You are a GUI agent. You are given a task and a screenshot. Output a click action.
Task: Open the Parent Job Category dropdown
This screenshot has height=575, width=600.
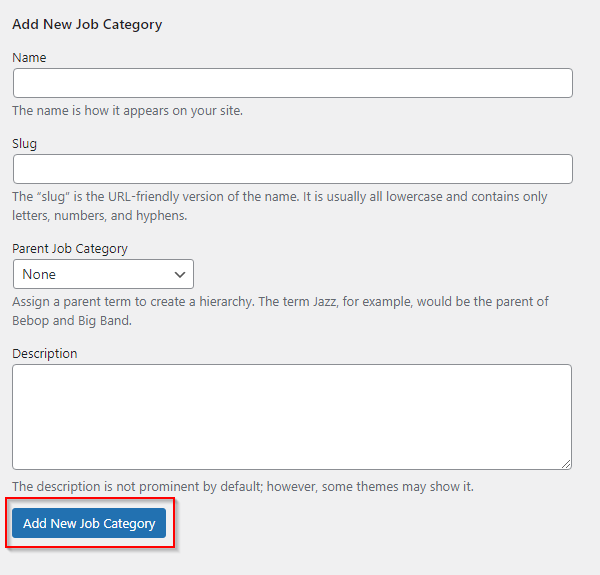103,274
